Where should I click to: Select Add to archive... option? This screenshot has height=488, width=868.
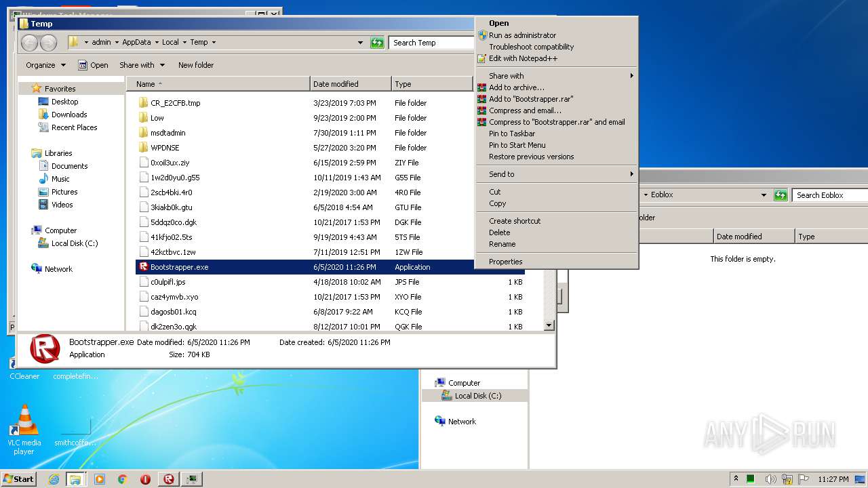pyautogui.click(x=516, y=87)
